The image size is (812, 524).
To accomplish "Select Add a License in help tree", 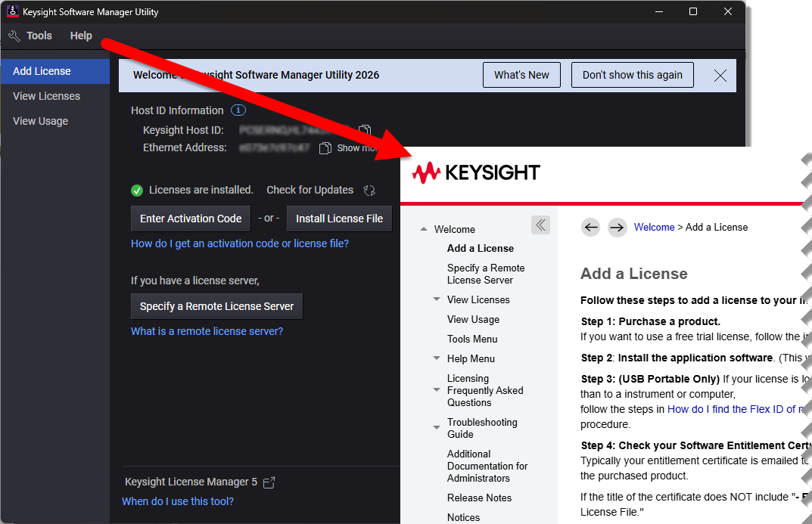I will point(481,249).
